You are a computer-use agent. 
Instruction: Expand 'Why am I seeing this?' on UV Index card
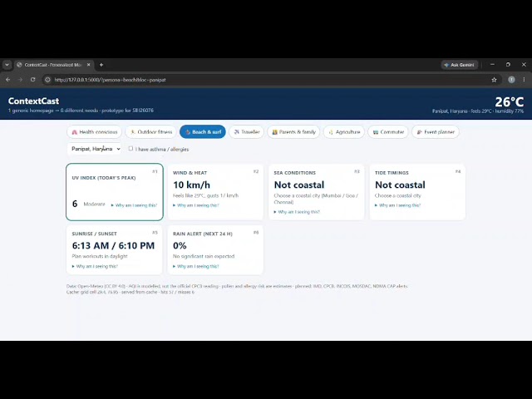coord(134,205)
